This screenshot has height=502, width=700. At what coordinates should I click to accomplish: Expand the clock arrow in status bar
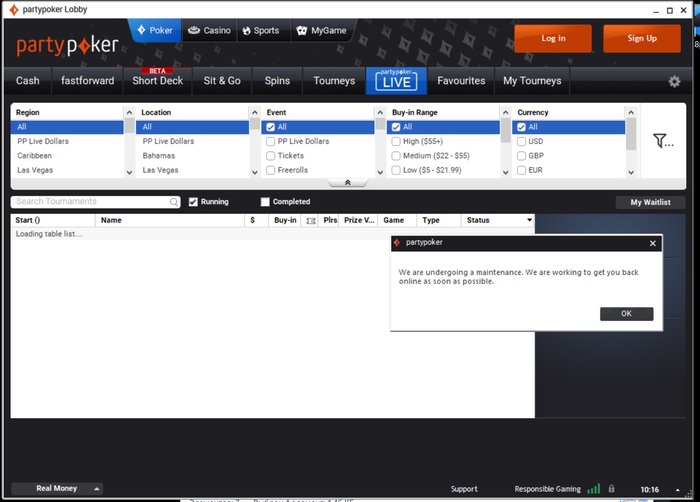pos(678,490)
